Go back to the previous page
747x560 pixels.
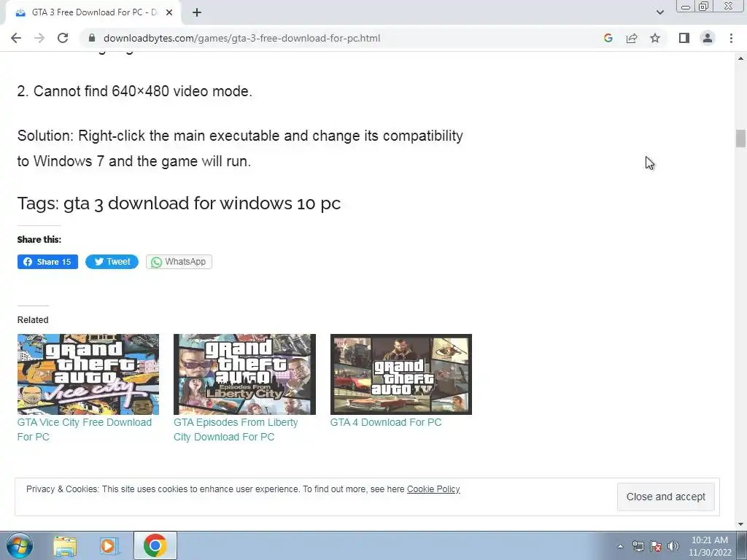tap(16, 38)
